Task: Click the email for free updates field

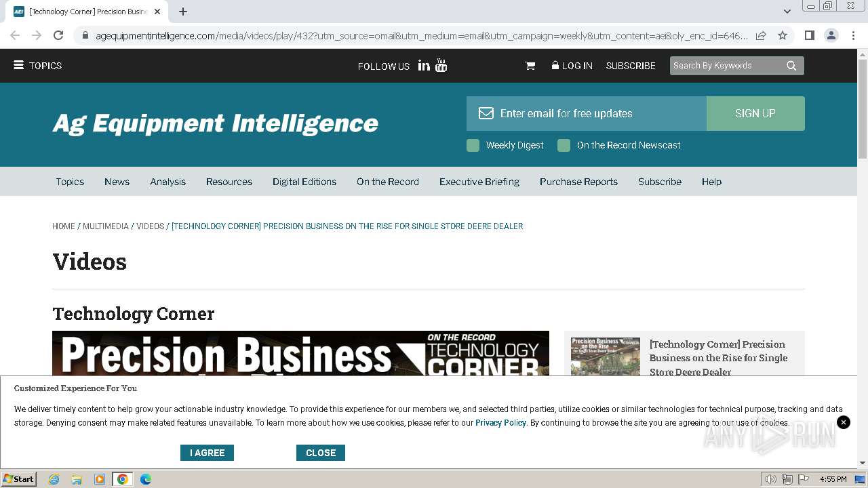Action: tap(587, 113)
